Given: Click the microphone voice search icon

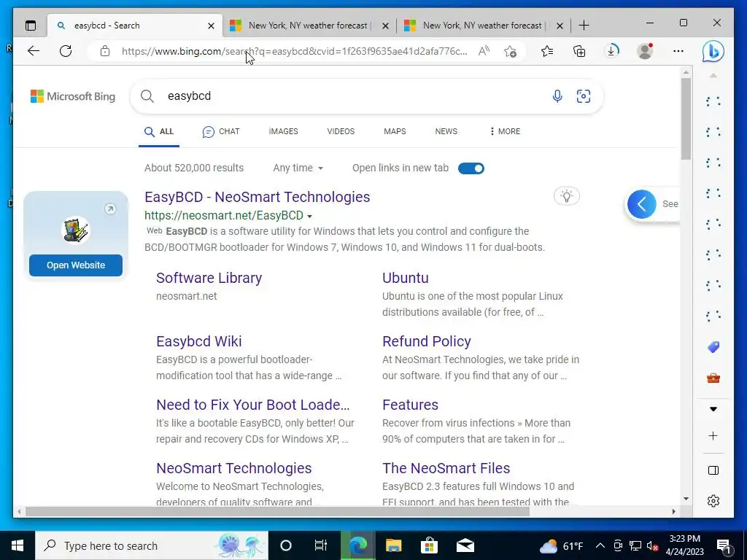Looking at the screenshot, I should point(557,96).
